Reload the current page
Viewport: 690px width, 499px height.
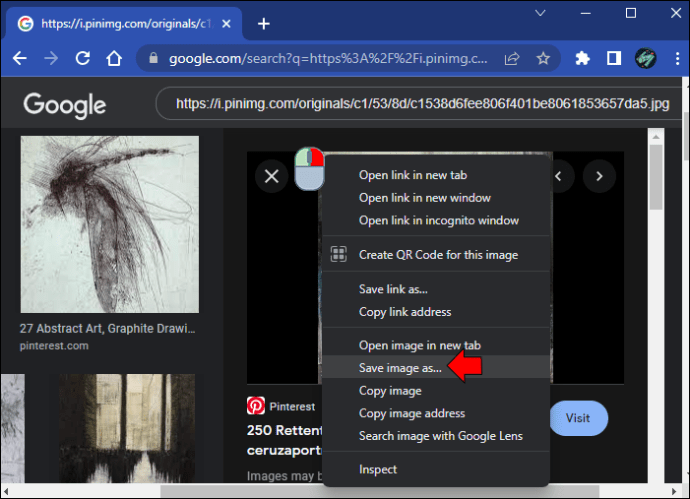83,58
